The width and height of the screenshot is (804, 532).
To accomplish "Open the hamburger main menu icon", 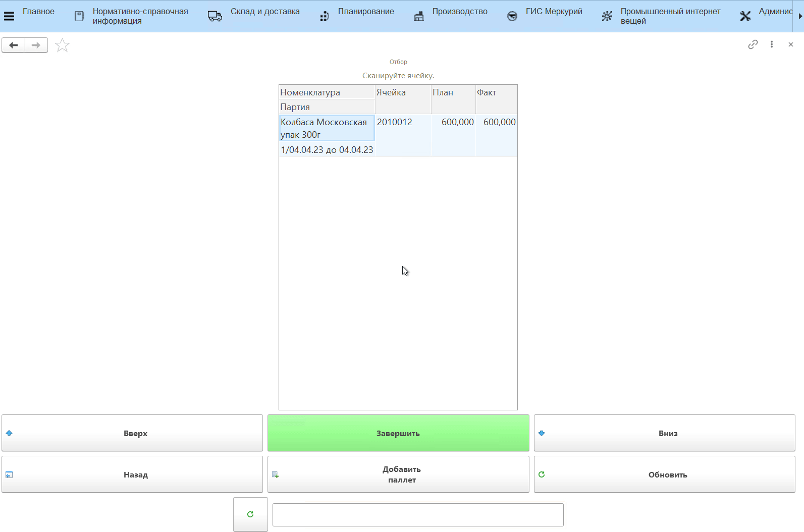I will [x=9, y=16].
